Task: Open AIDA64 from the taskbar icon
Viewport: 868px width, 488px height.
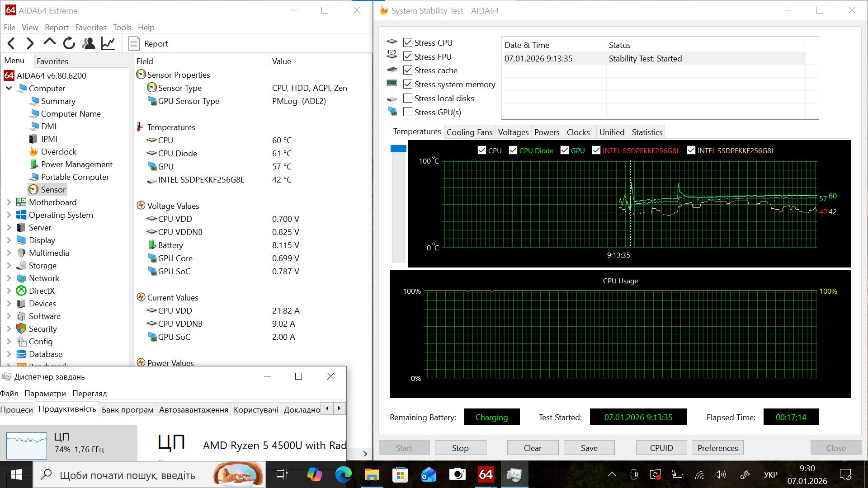Action: [x=486, y=474]
